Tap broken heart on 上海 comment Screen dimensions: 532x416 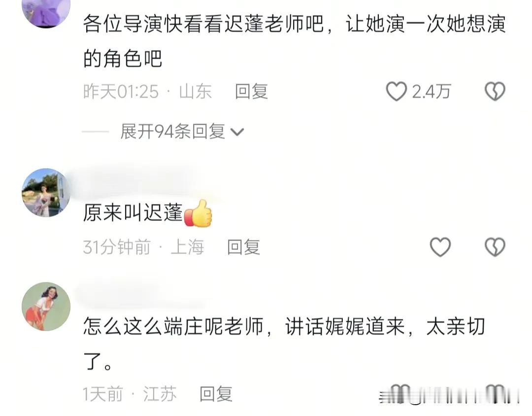pos(495,247)
